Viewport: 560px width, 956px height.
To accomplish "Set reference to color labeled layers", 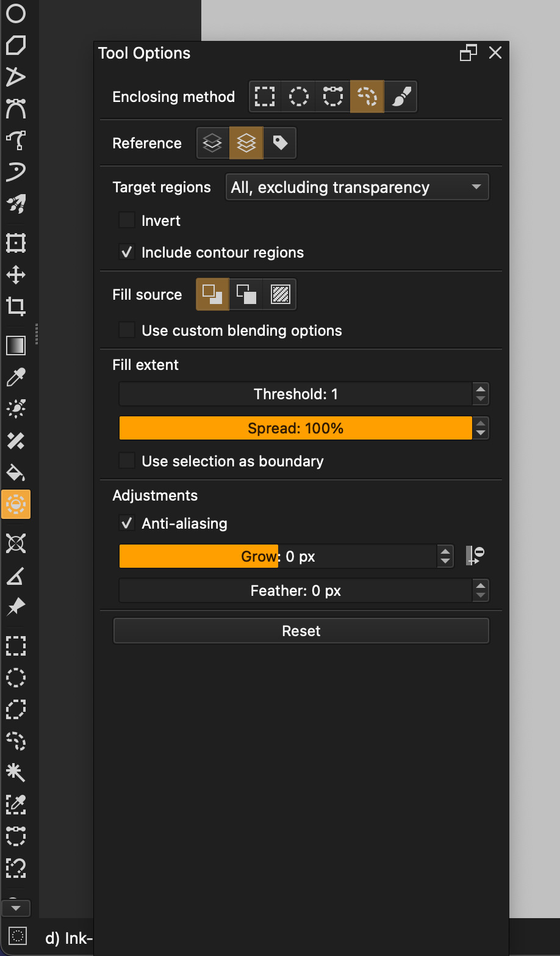I will (280, 143).
